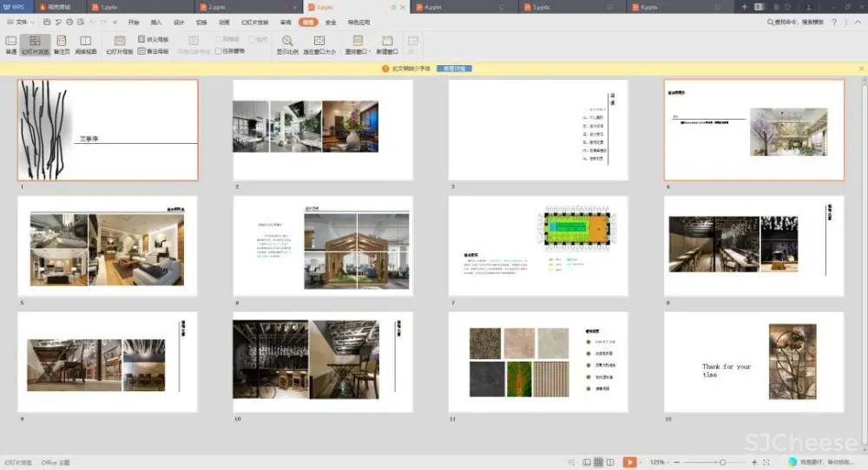Click the View Details button in the missing fonts bar
Image resolution: width=868 pixels, height=470 pixels.
[x=454, y=68]
